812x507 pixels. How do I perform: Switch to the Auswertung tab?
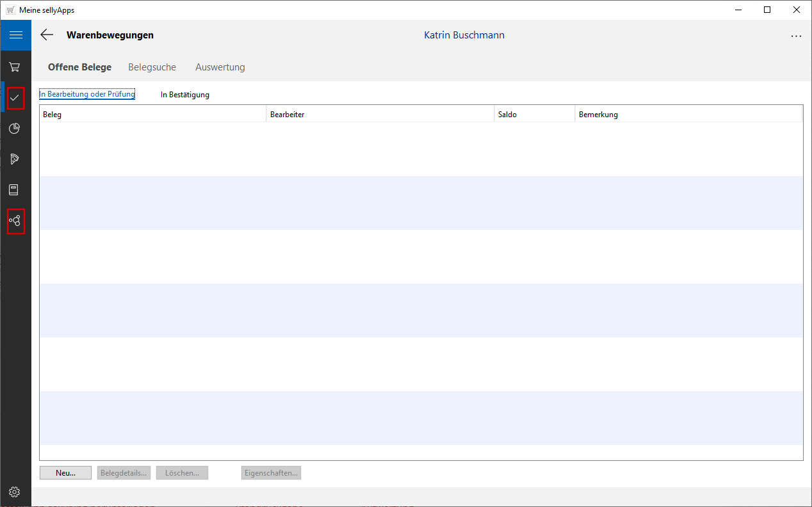coord(220,67)
